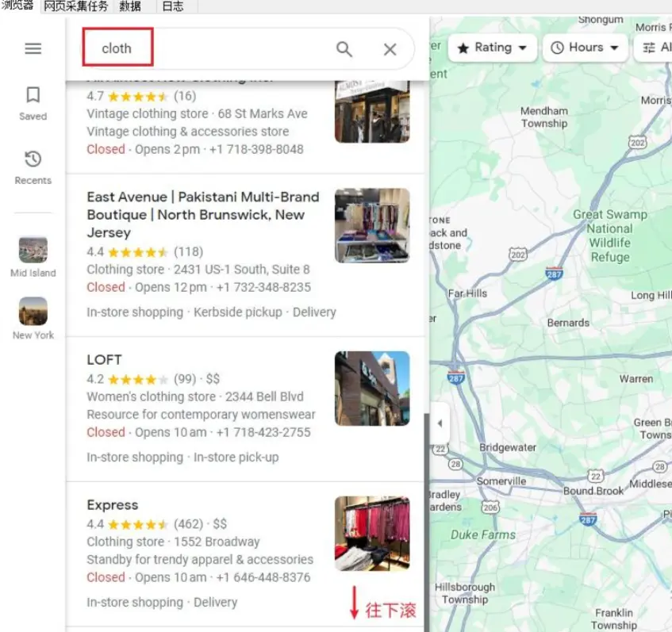Click the Express store photo
The height and width of the screenshot is (632, 672).
pyautogui.click(x=372, y=534)
